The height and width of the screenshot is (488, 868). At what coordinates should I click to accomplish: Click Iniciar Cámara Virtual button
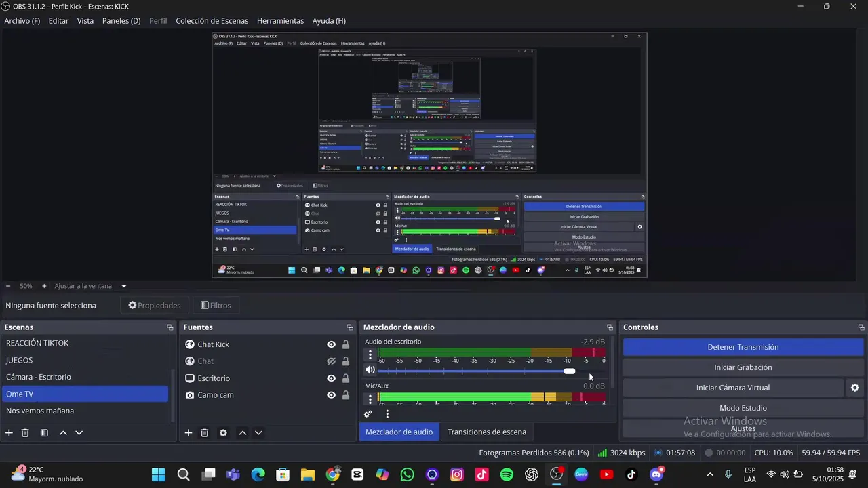(733, 388)
